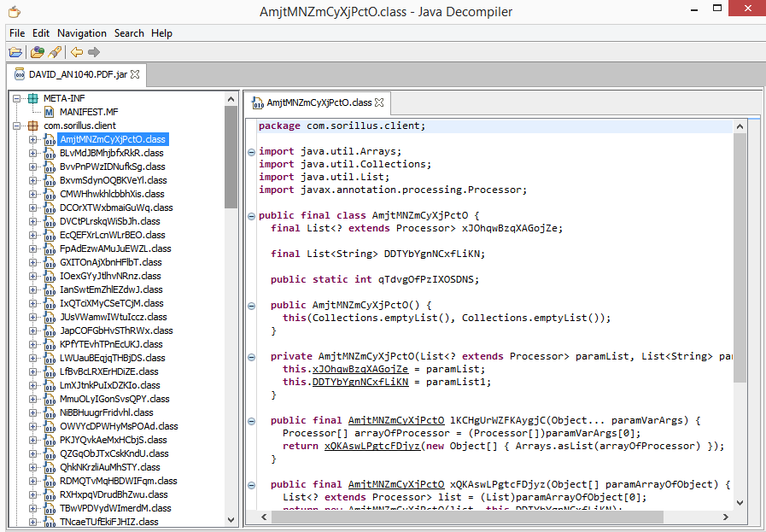Follow the DDTYbYgnNCxfLiKN field link
Viewport: 766px width, 532px height.
point(360,382)
